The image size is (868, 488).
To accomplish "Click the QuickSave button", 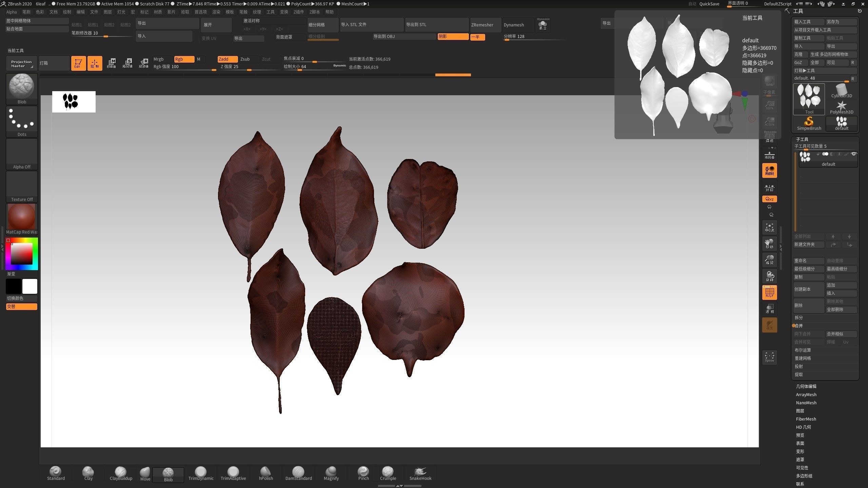I will click(x=709, y=4).
